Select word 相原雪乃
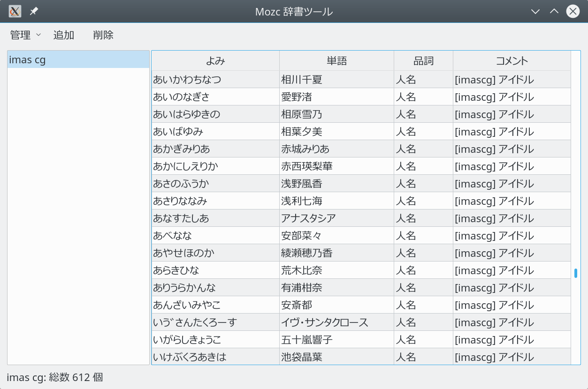The width and height of the screenshot is (588, 389). pyautogui.click(x=337, y=114)
